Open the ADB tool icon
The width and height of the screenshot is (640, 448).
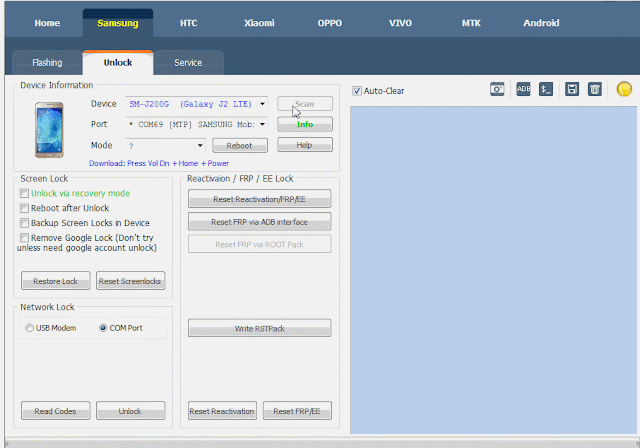[523, 89]
